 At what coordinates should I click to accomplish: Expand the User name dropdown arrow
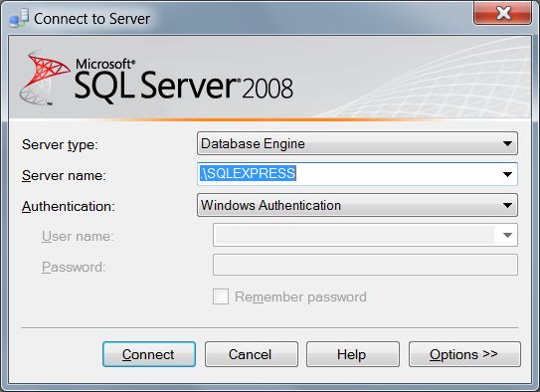(507, 235)
